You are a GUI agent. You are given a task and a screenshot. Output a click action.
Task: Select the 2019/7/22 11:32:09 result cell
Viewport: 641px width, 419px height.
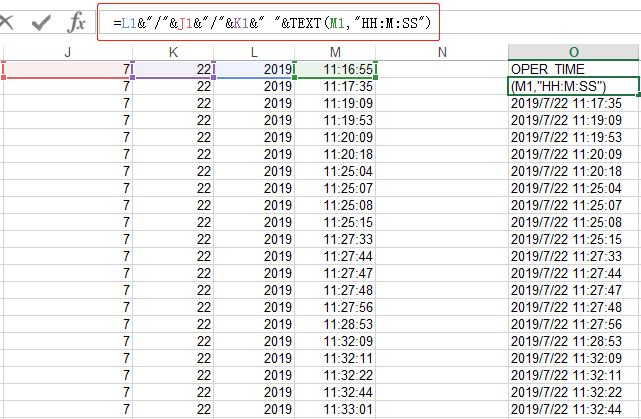point(574,359)
